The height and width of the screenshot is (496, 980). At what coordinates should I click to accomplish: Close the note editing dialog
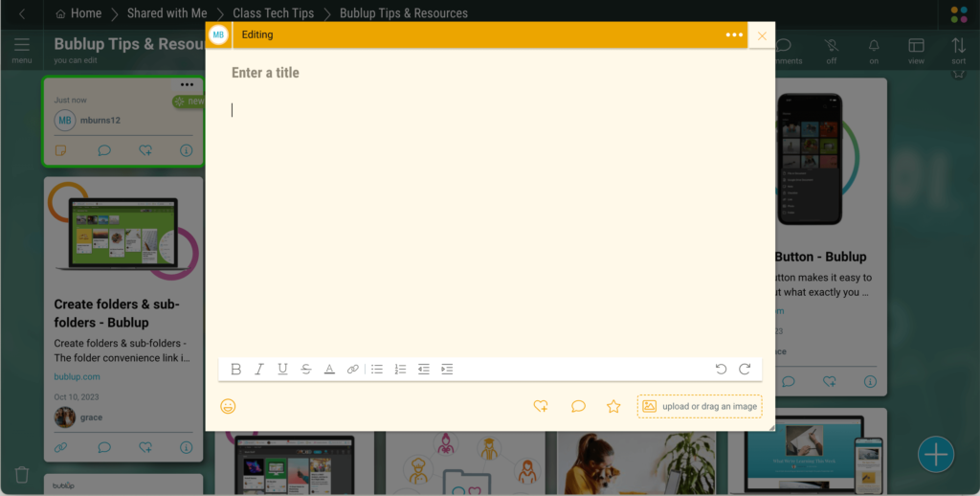tap(762, 35)
